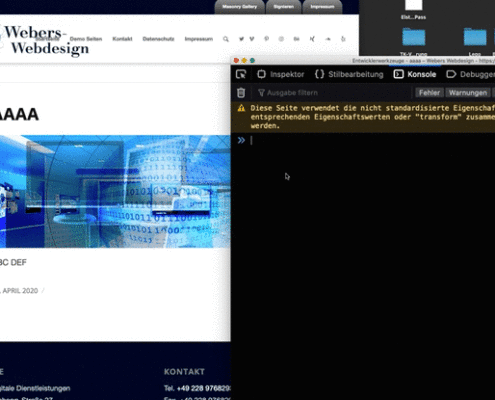Open the Signieren tab on website
Screen dimensions: 495x400
point(283,7)
